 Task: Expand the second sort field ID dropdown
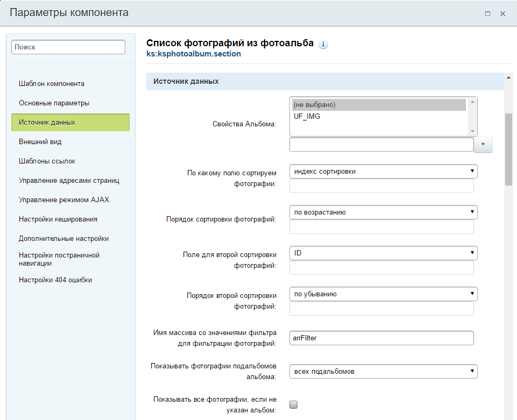(384, 253)
